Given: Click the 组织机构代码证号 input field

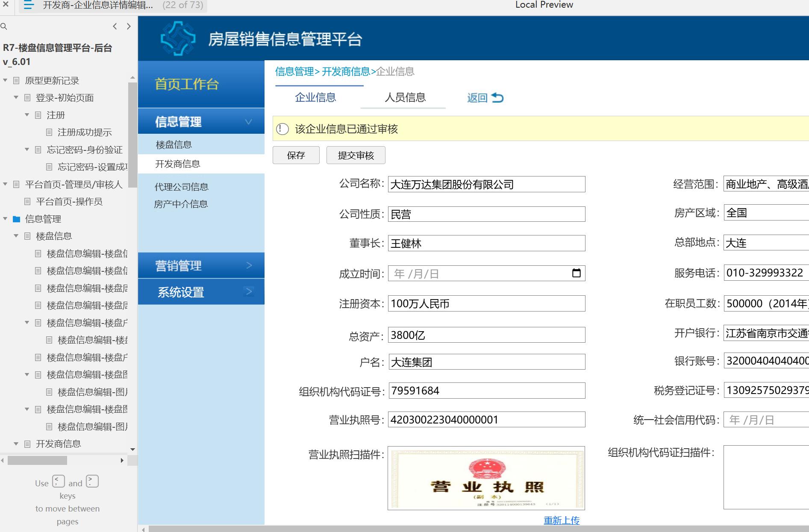Looking at the screenshot, I should [487, 391].
